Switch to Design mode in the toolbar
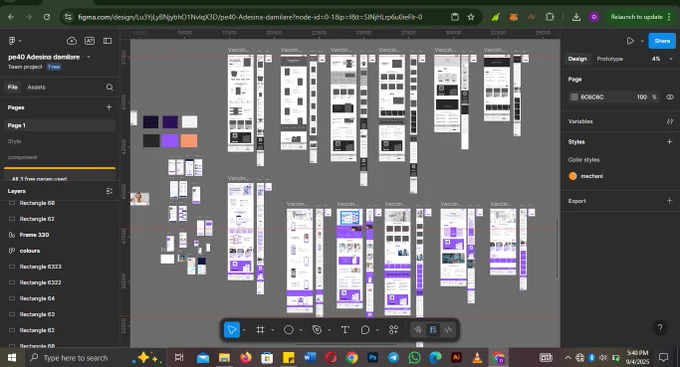 (433, 330)
